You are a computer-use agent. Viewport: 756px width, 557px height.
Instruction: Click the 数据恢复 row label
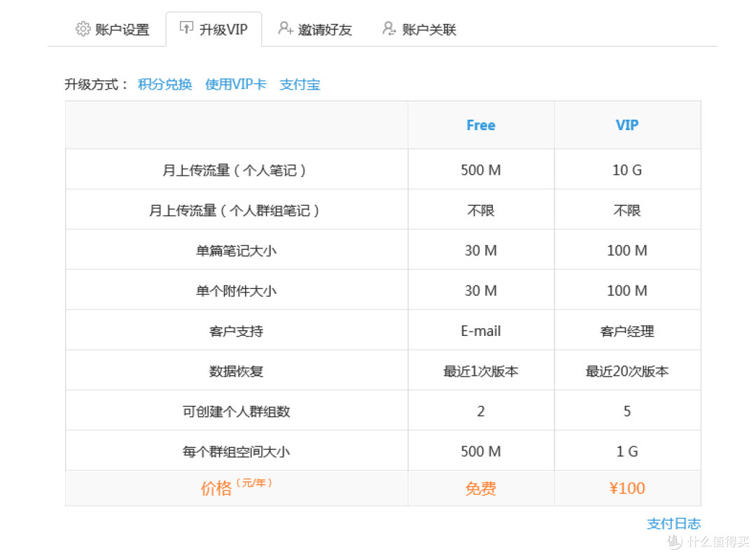click(x=236, y=372)
